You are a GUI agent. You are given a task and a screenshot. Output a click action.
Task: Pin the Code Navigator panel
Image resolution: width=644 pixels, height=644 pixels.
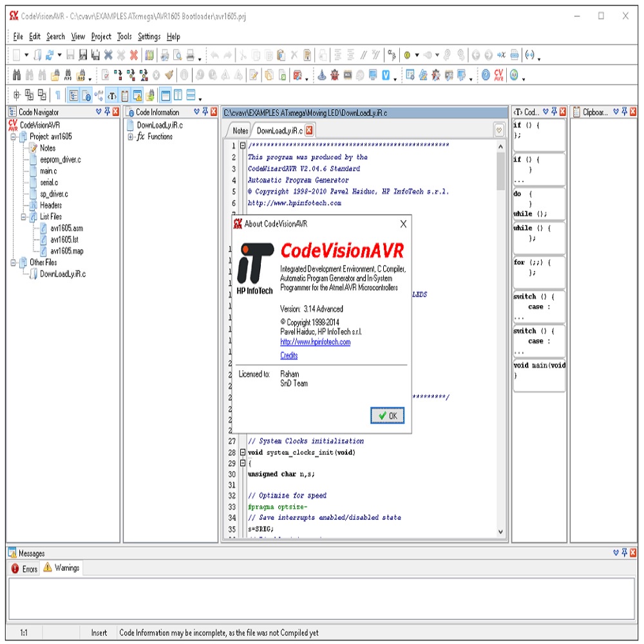pos(107,111)
